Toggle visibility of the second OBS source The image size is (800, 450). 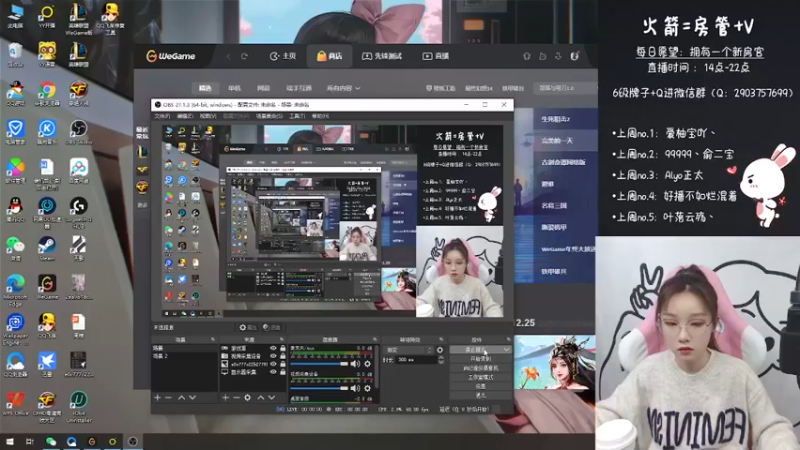(x=273, y=356)
